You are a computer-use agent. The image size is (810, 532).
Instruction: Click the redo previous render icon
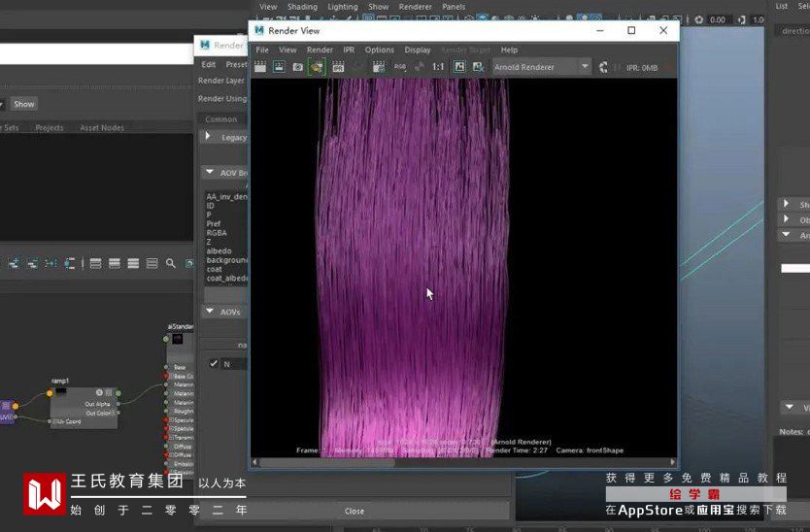pyautogui.click(x=260, y=67)
